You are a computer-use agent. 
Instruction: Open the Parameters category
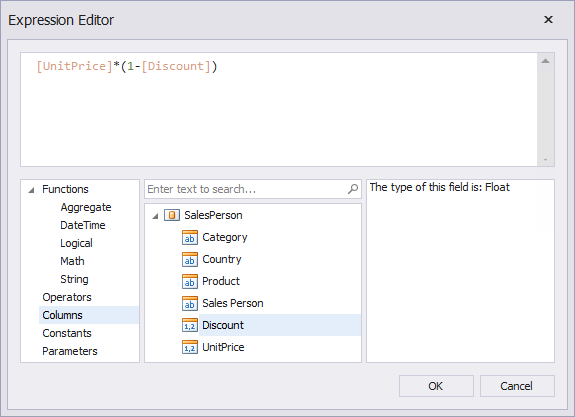click(70, 351)
